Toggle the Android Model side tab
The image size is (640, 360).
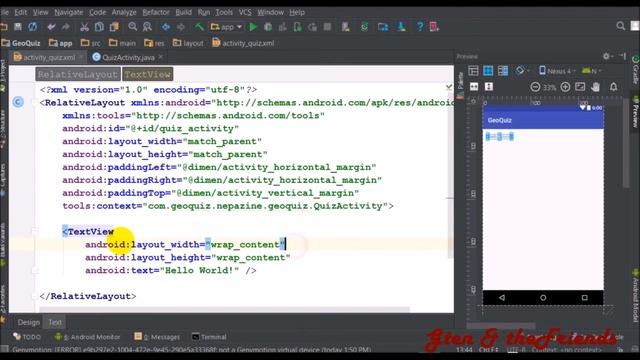tap(636, 295)
